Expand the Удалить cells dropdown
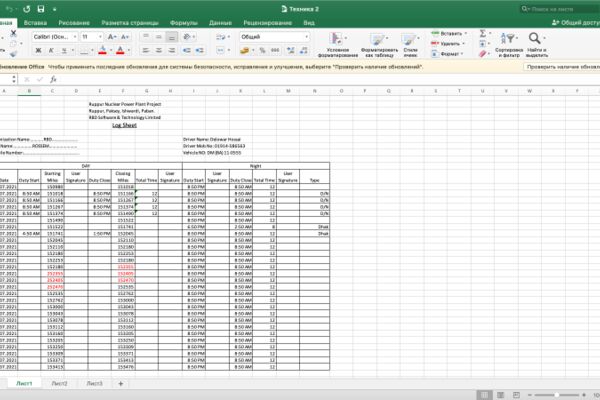 click(x=463, y=44)
